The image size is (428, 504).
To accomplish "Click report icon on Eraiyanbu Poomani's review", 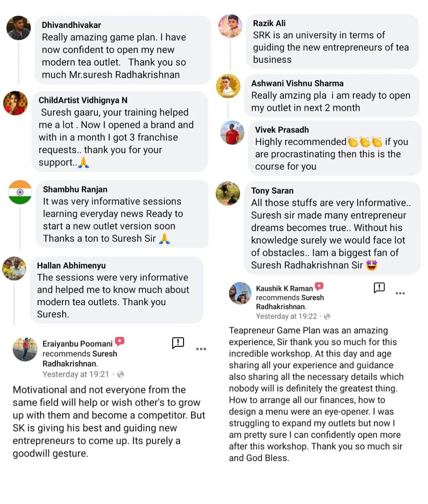I will click(x=178, y=343).
